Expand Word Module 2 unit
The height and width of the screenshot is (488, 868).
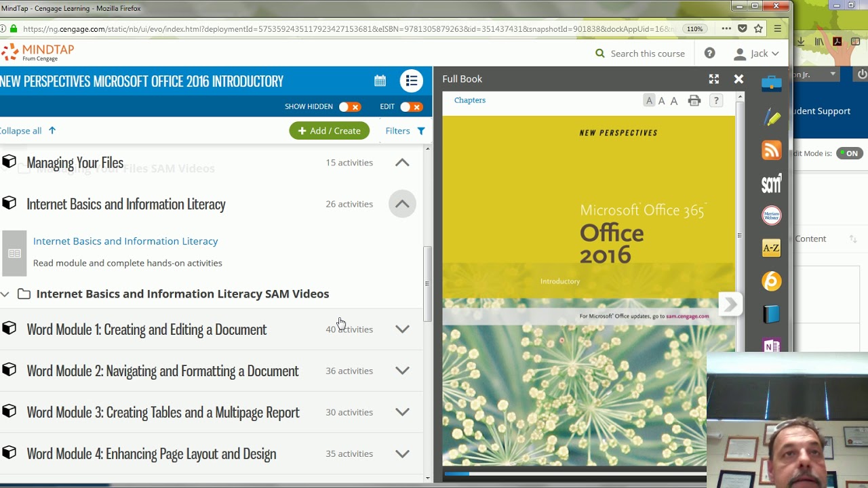[x=402, y=371]
